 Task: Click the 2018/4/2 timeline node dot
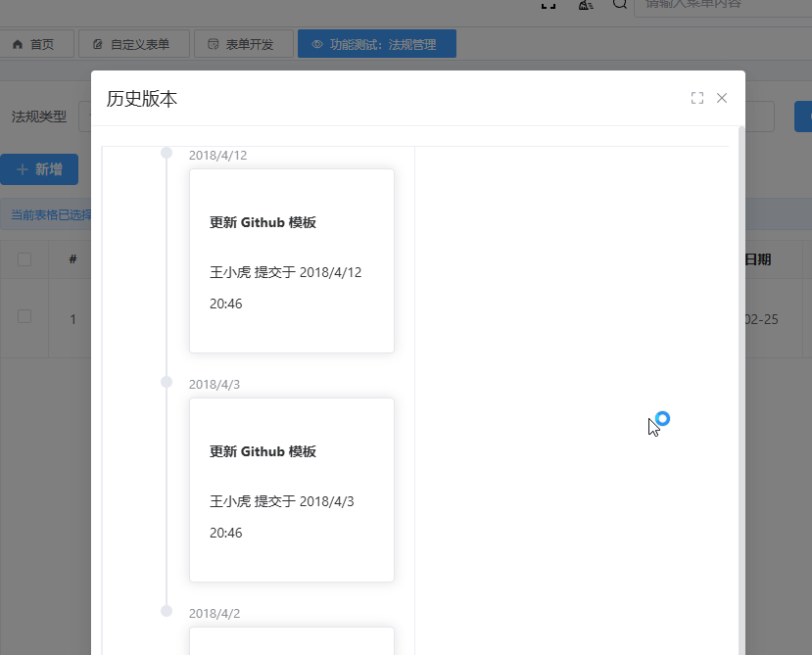pos(167,611)
